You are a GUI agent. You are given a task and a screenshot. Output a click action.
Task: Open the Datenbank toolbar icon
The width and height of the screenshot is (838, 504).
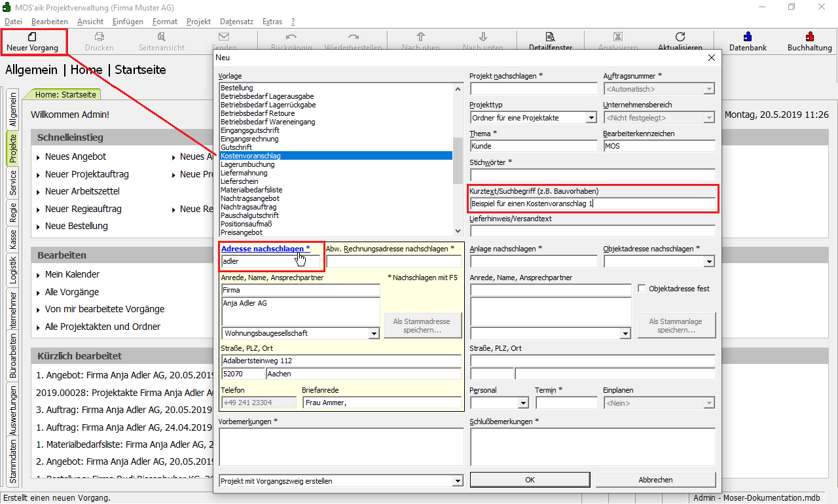tap(748, 37)
